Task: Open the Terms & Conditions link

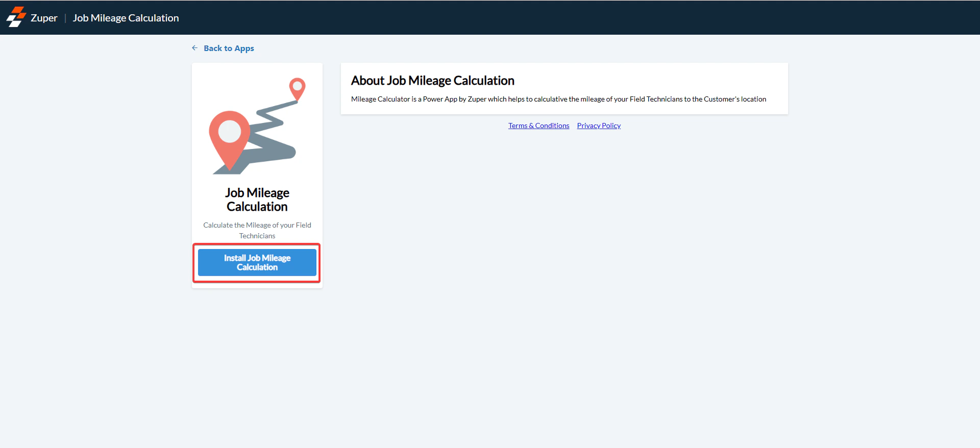Action: (538, 126)
